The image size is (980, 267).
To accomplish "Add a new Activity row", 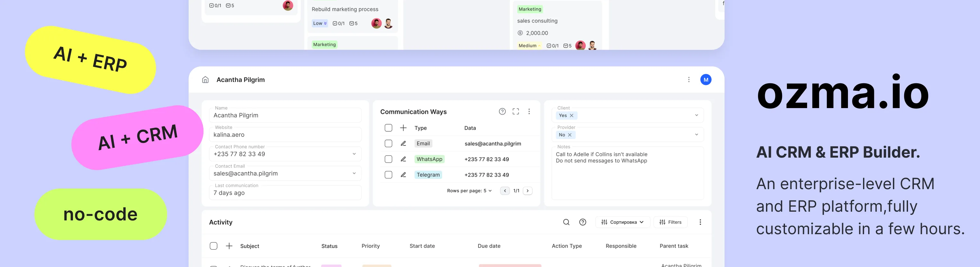I will [x=229, y=246].
